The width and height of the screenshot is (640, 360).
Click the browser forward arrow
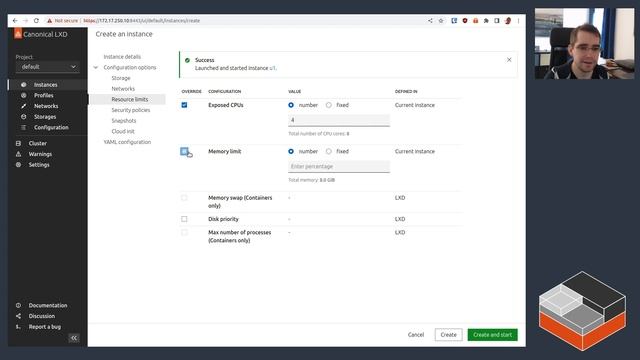point(26,20)
